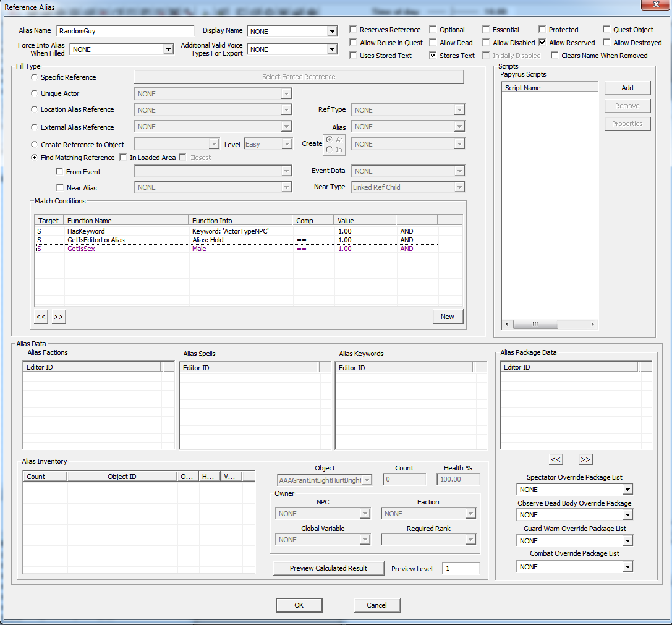Viewport: 672px width, 625px height.
Task: Click the << button under Match Conditions
Action: pyautogui.click(x=41, y=317)
